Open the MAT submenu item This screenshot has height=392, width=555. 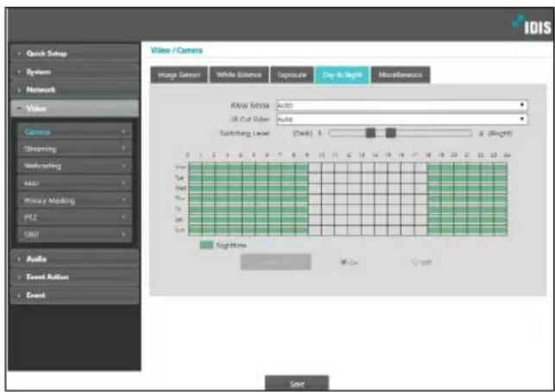point(75,183)
